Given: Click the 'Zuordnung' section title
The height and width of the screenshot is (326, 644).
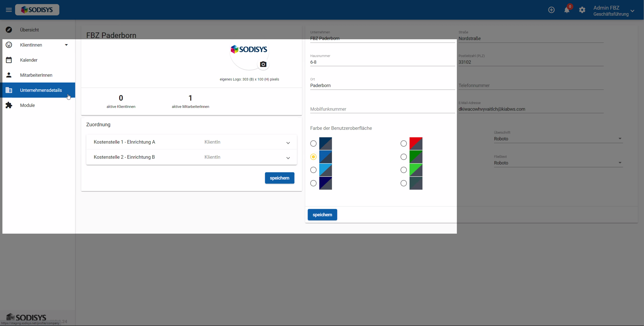Looking at the screenshot, I should coord(98,125).
